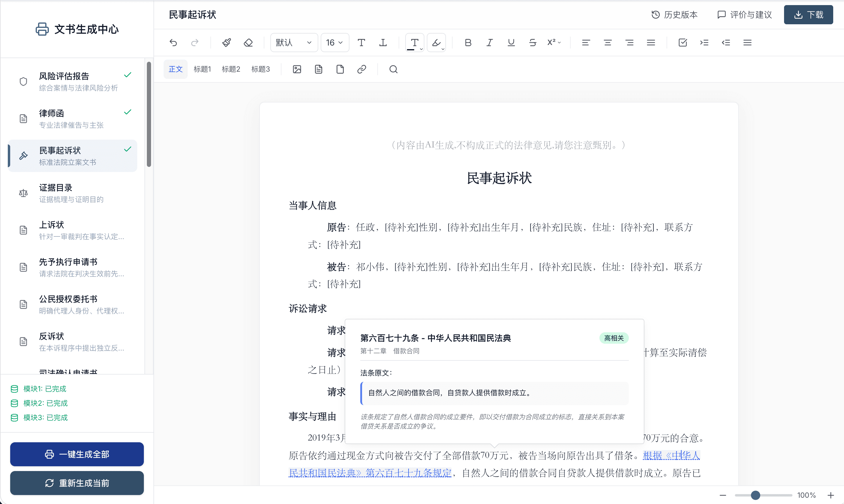Insert a hyperlink
Screen dimensions: 844x504
click(x=362, y=69)
